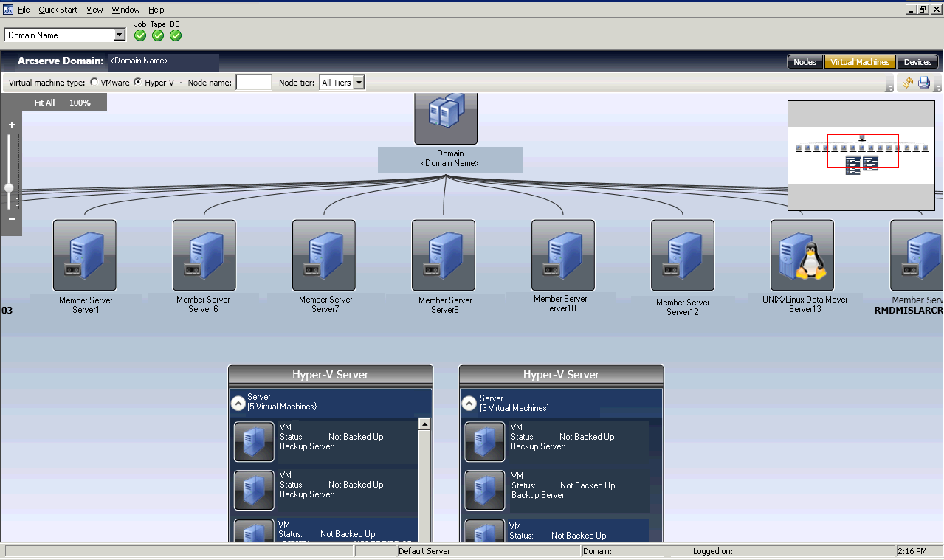Click the Domain <Domain Name> label
Viewport: 944px width, 560px height.
pyautogui.click(x=450, y=159)
